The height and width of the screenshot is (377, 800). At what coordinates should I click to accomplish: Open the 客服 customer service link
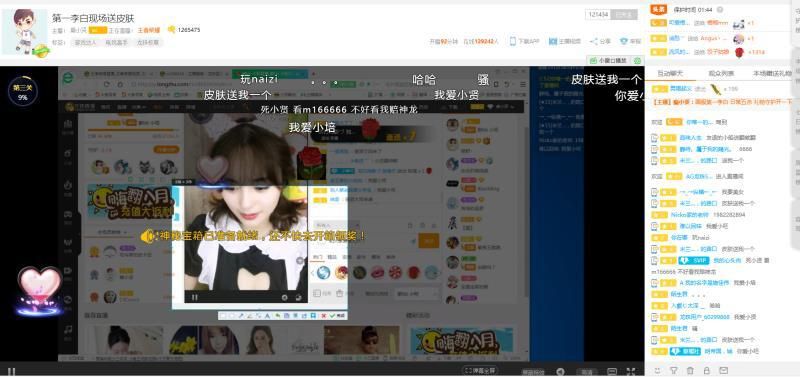point(631,41)
